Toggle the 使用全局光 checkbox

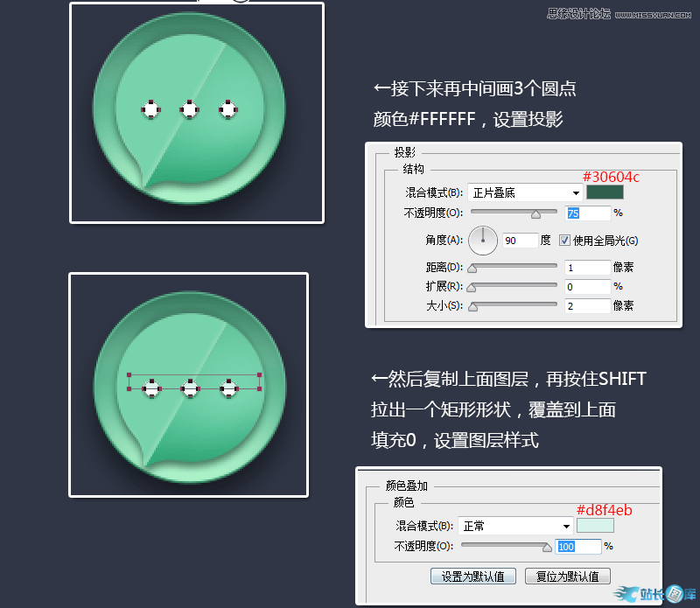coord(564,241)
